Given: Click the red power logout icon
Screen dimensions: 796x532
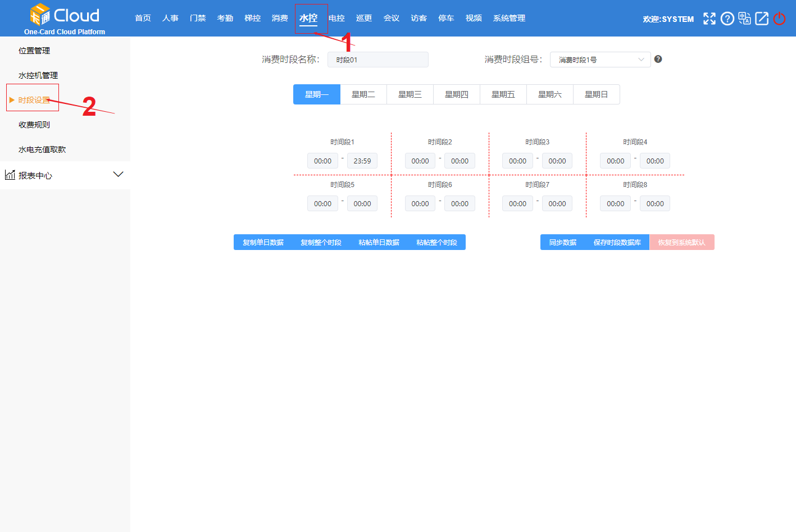Looking at the screenshot, I should point(779,19).
